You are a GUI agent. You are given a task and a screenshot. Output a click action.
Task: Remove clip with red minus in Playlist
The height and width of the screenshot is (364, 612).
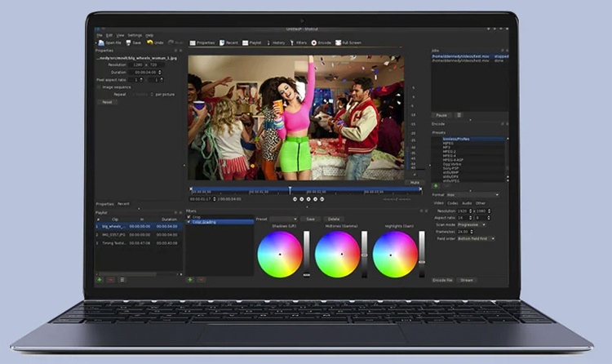[x=111, y=279]
